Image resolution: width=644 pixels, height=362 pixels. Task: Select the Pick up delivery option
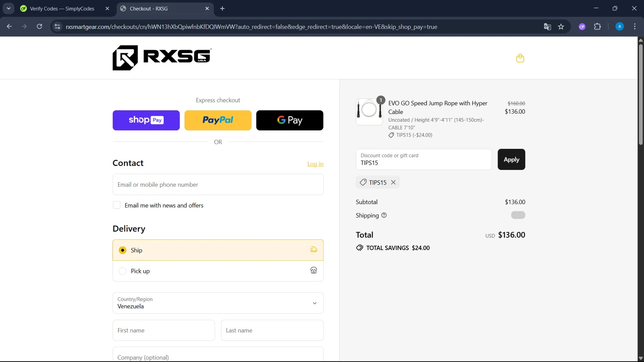tap(218, 271)
